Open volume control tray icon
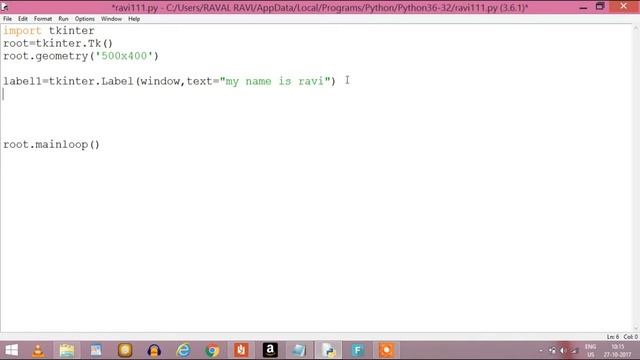Image resolution: width=640 pixels, height=360 pixels. (563, 351)
